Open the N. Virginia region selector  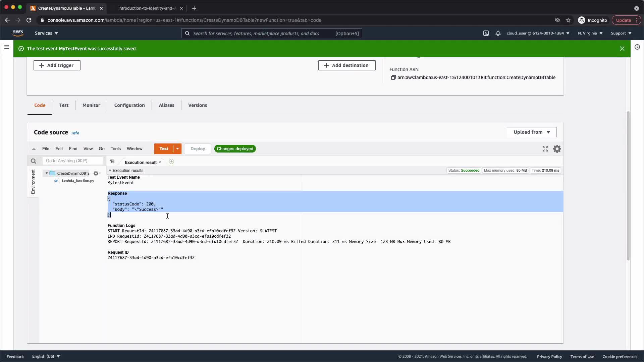click(x=590, y=33)
